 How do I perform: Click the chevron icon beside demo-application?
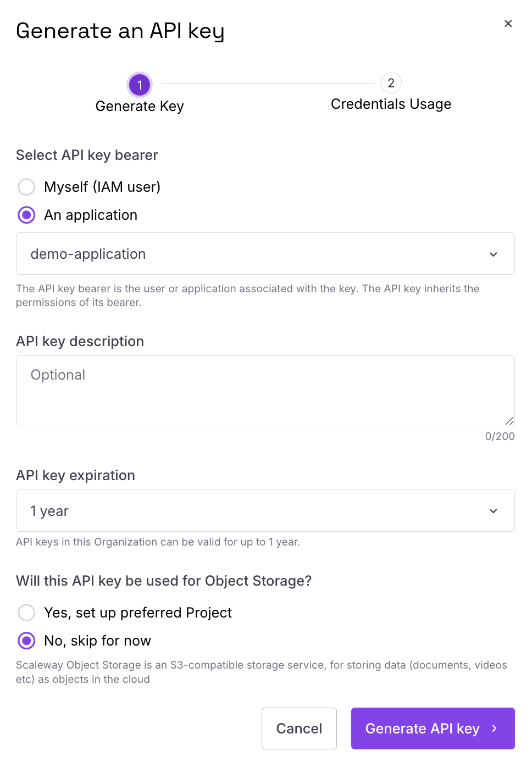pos(493,254)
